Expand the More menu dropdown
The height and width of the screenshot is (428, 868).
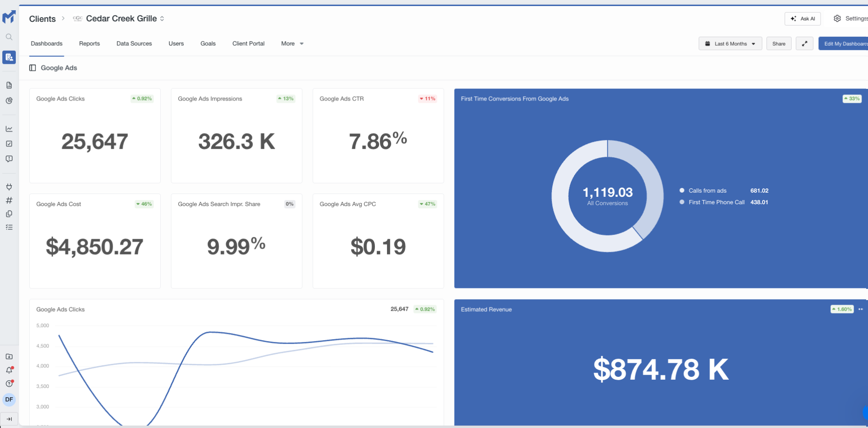(x=292, y=44)
